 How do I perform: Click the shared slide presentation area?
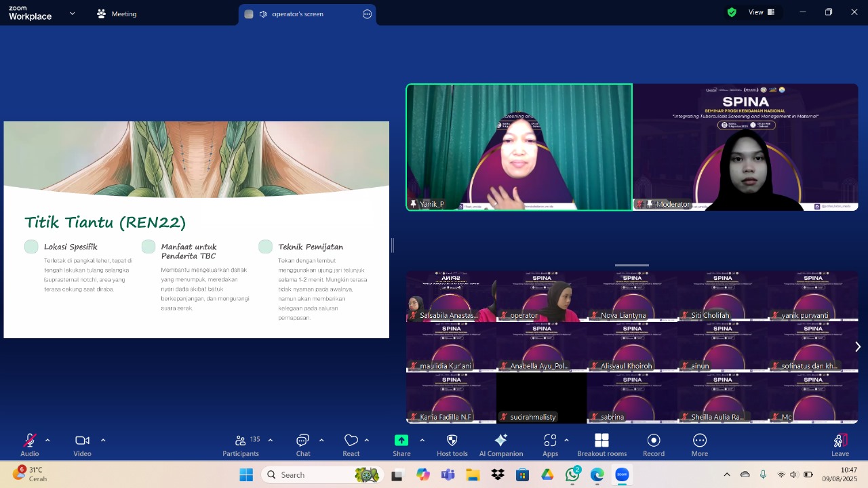pos(197,230)
